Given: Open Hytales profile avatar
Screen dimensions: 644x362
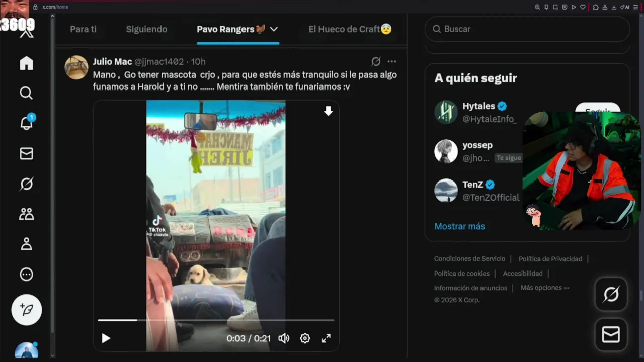Looking at the screenshot, I should [x=446, y=112].
